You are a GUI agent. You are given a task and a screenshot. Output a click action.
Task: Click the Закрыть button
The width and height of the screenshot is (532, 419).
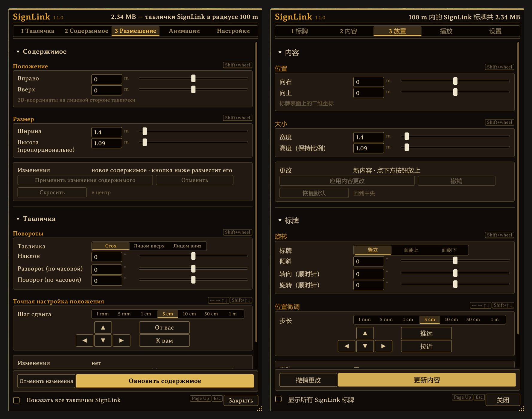(x=241, y=400)
